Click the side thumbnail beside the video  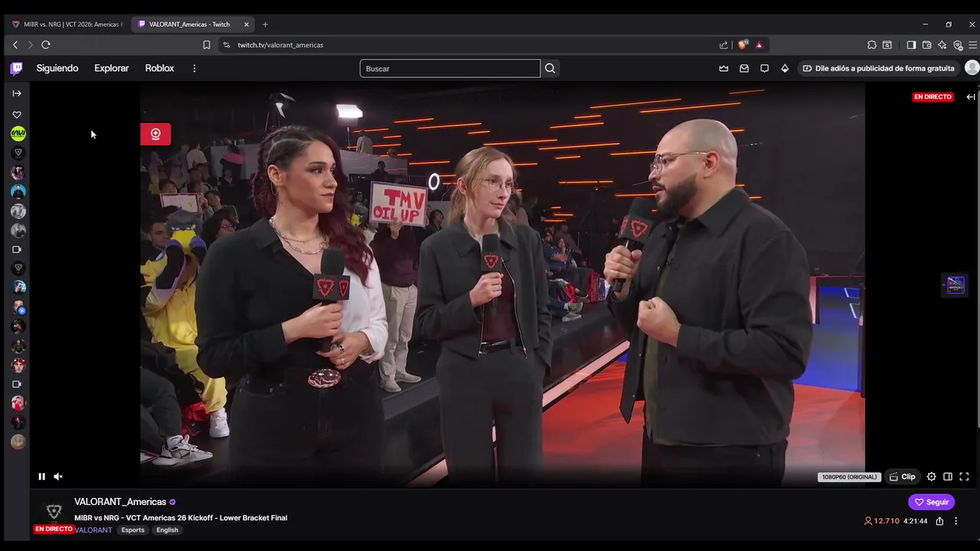click(955, 285)
